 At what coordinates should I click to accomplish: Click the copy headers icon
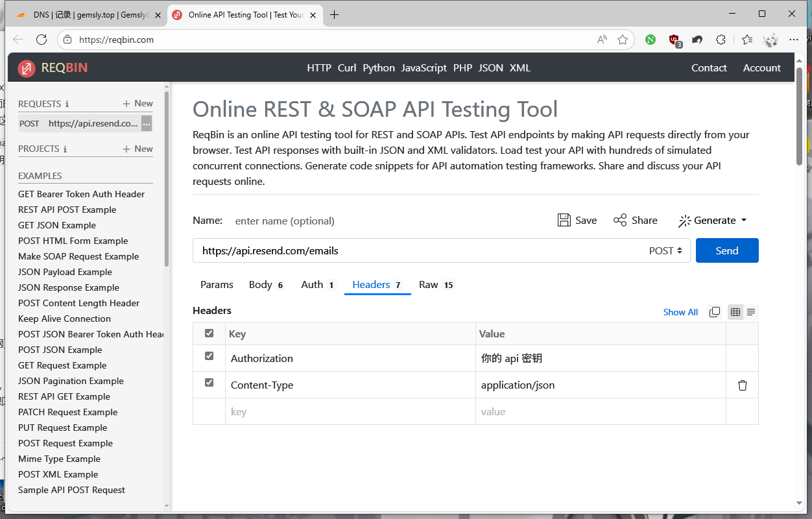(715, 312)
